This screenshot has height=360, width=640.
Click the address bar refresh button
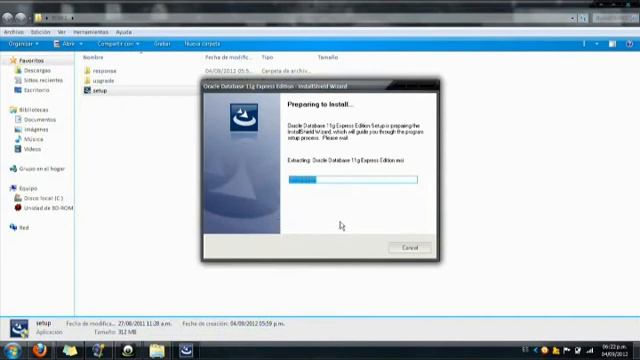(583, 18)
